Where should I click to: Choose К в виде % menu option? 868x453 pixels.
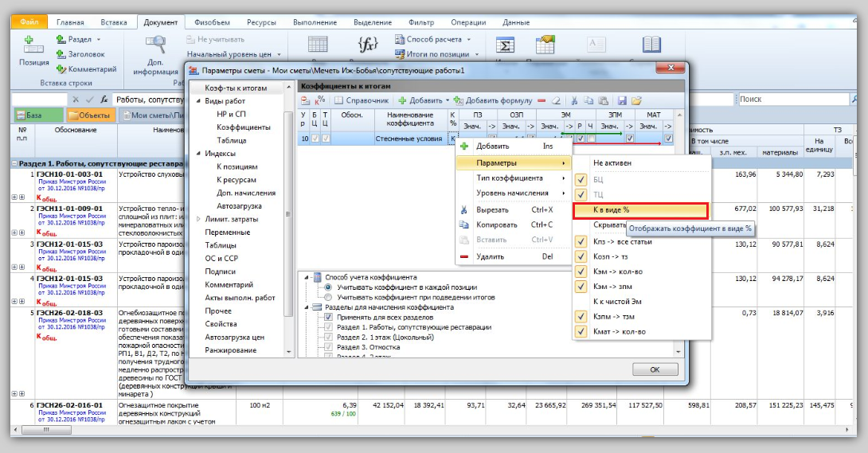pos(640,210)
